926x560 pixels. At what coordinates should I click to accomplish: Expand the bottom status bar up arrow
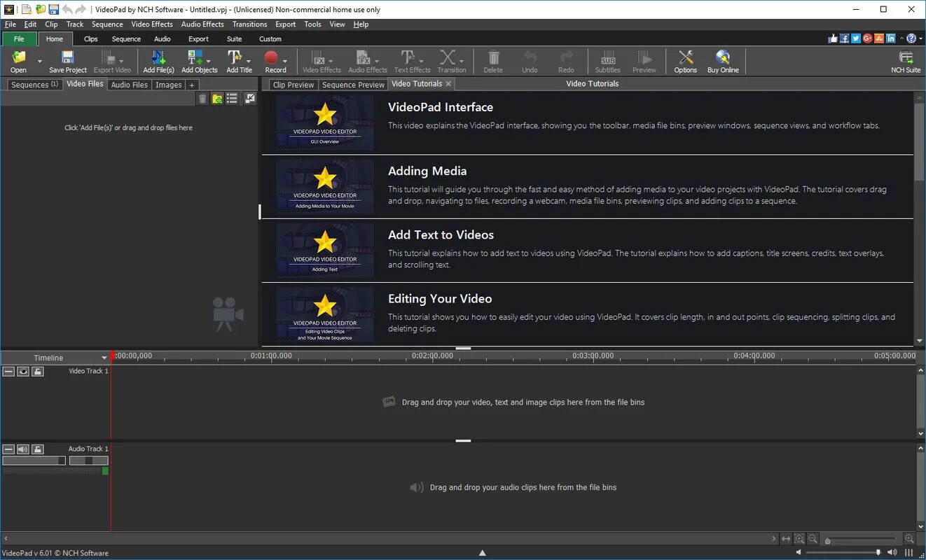482,553
